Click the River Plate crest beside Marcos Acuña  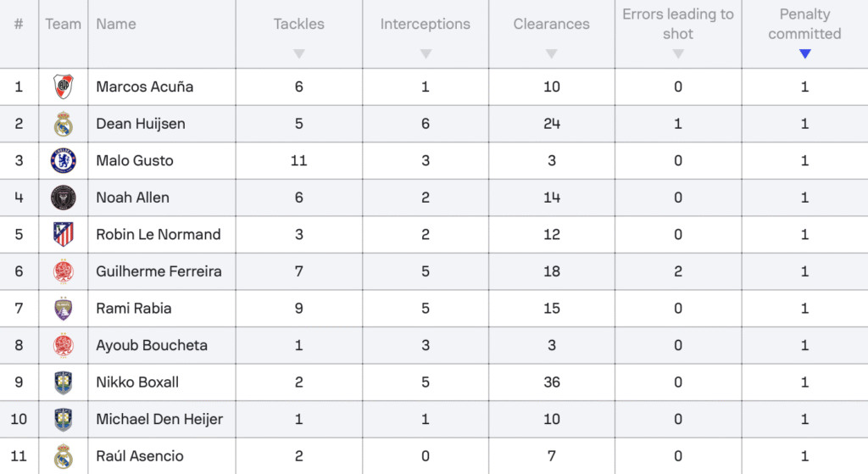[x=63, y=86]
